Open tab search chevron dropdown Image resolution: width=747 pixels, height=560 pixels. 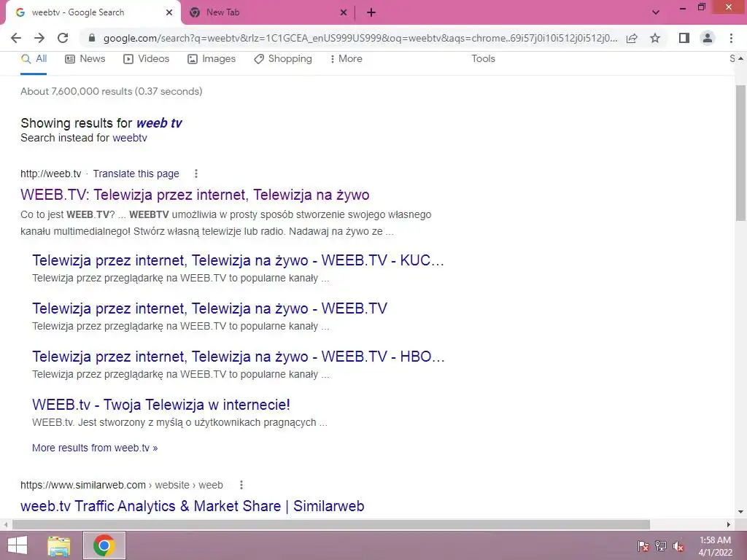(x=656, y=12)
